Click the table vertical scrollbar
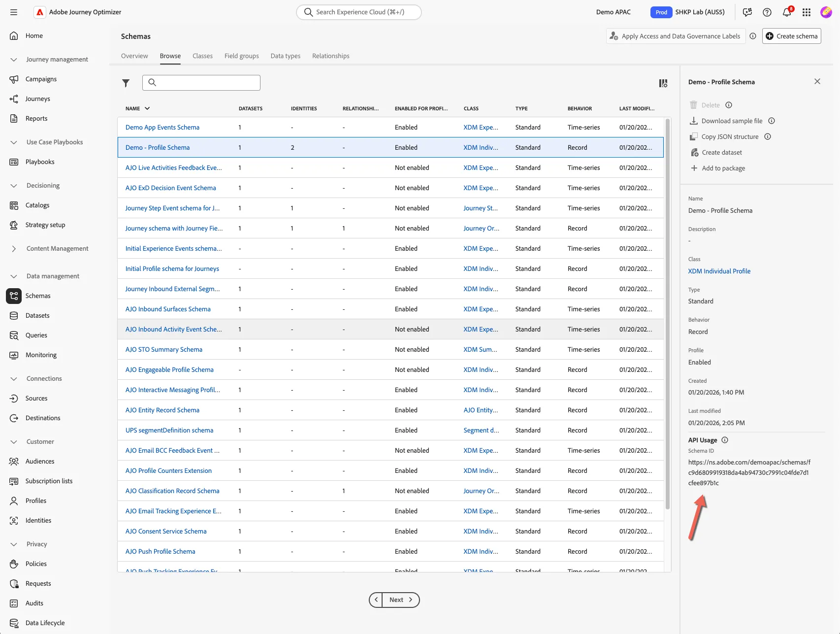The image size is (840, 634). [x=668, y=314]
